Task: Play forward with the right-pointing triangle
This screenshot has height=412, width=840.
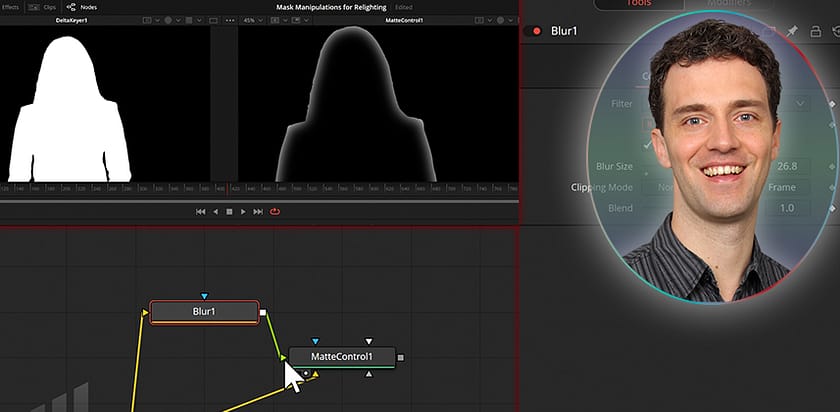Action: pos(243,212)
